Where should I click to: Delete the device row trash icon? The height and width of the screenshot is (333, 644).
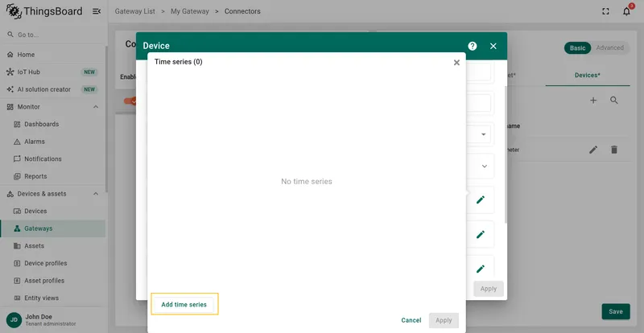614,150
